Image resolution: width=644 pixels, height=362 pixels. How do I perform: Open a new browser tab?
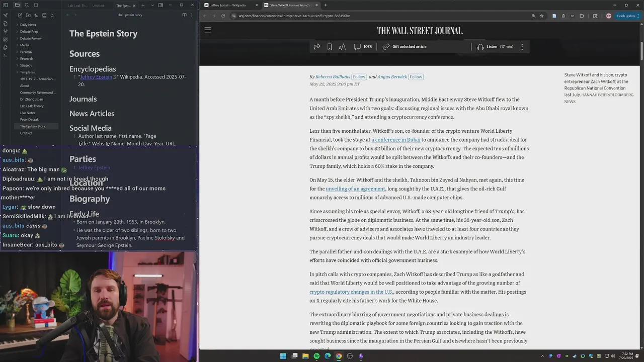pyautogui.click(x=326, y=5)
